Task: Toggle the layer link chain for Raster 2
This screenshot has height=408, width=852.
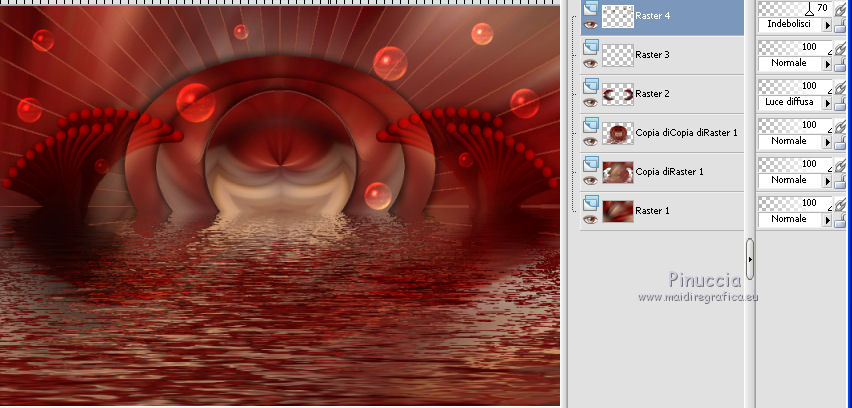Action: tap(840, 86)
